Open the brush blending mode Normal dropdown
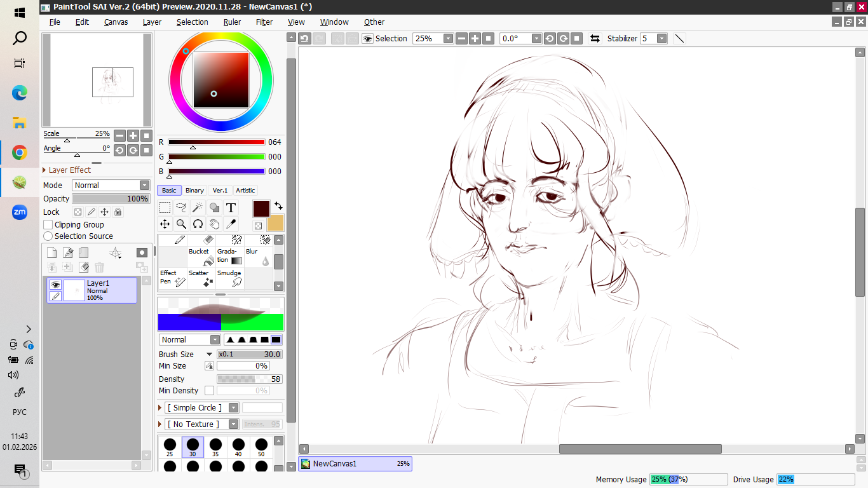The image size is (868, 488). 189,340
